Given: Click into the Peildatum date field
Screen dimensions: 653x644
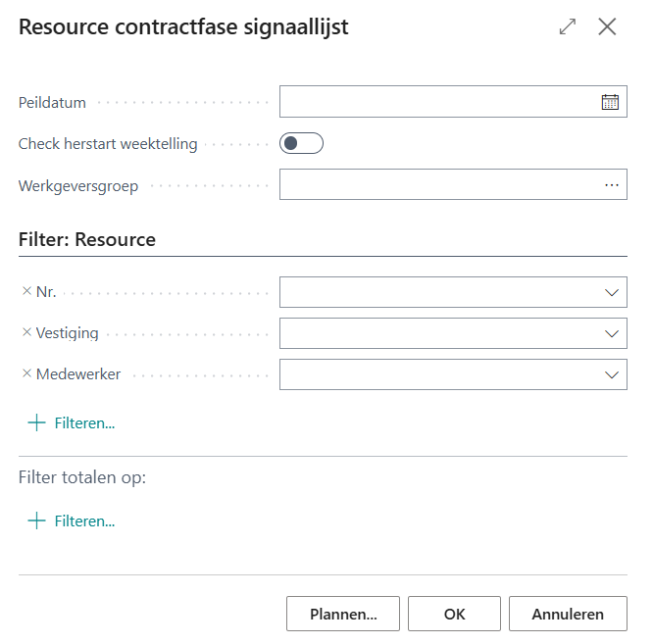Looking at the screenshot, I should (x=438, y=102).
